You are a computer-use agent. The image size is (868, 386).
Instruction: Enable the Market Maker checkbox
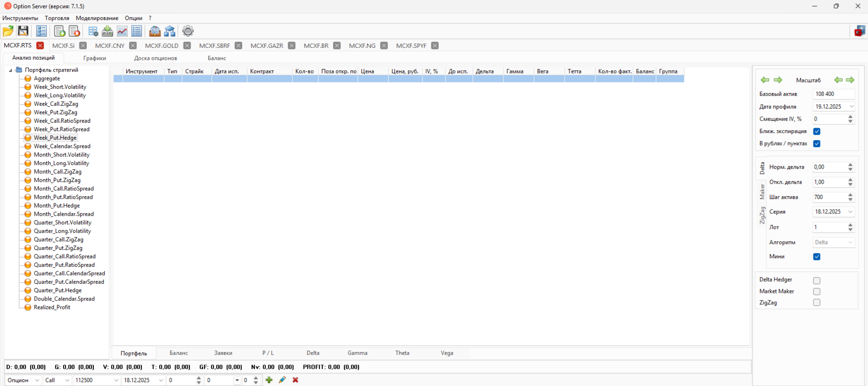[x=816, y=291]
